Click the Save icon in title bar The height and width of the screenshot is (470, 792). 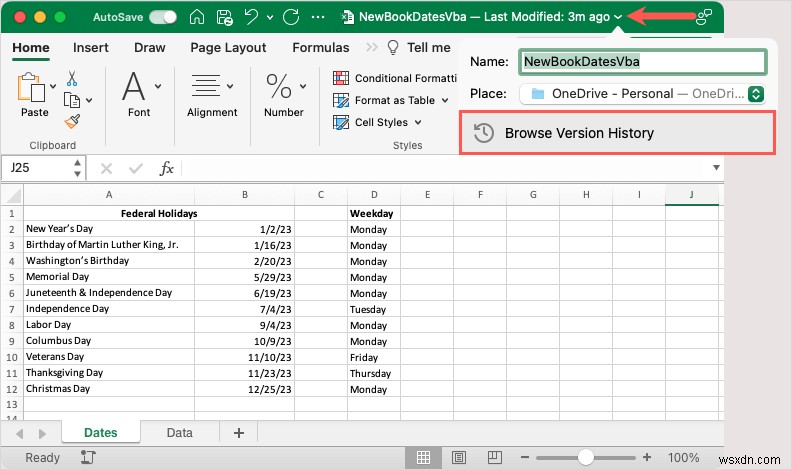point(224,17)
